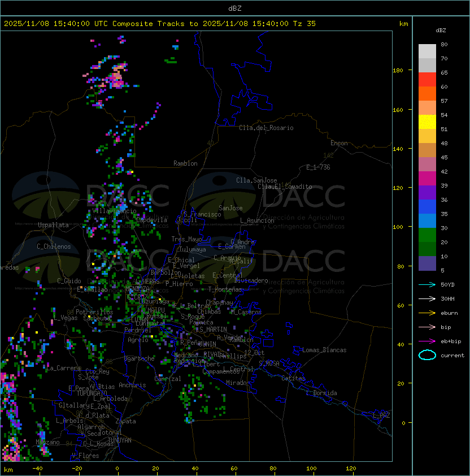The image size is (470, 476).
Task: Click the '-20' tick on the horizontal axis
Action: click(76, 469)
